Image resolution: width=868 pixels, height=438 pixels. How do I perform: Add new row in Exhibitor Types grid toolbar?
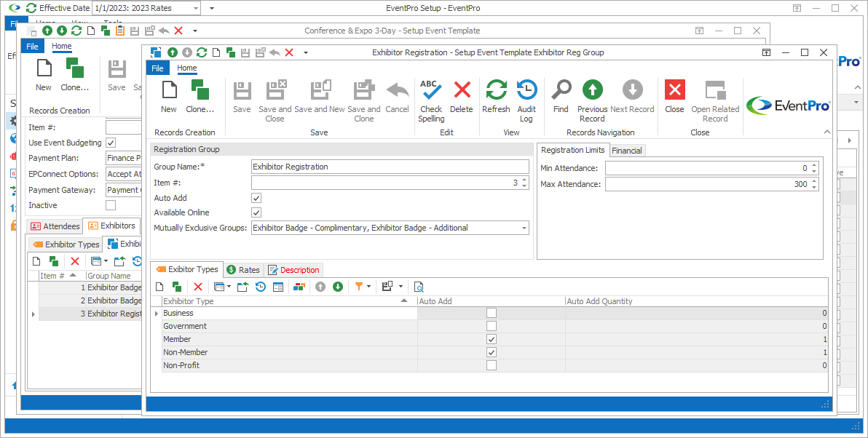click(159, 287)
